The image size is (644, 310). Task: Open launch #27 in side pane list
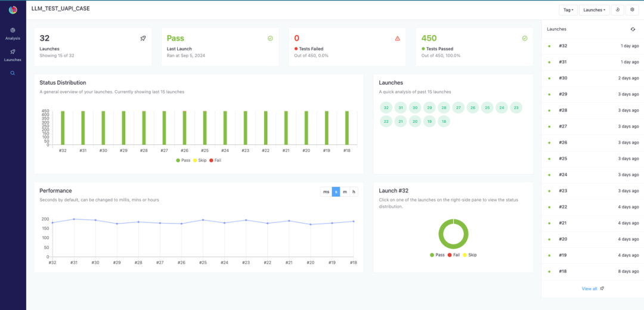coord(593,126)
